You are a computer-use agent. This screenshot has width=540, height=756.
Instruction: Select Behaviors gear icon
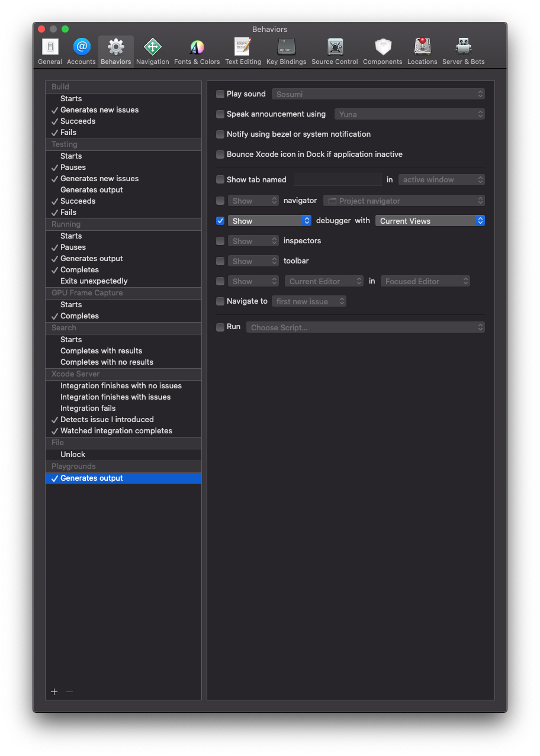pos(116,47)
